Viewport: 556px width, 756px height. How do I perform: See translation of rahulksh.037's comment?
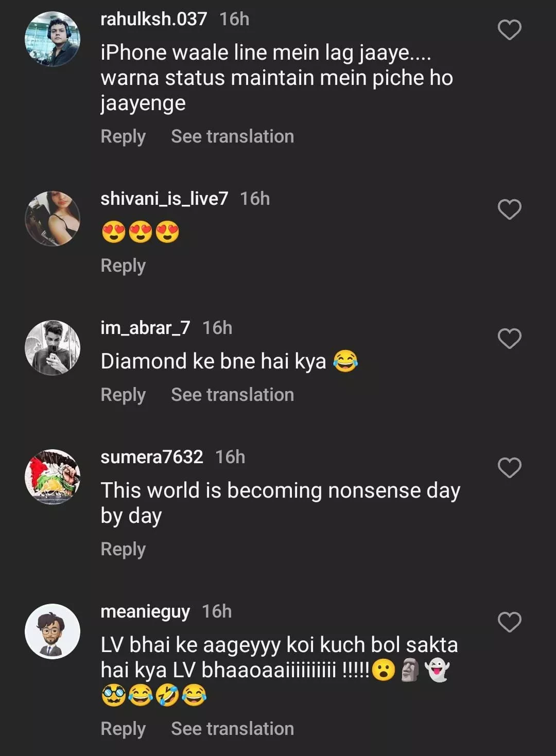pos(232,136)
